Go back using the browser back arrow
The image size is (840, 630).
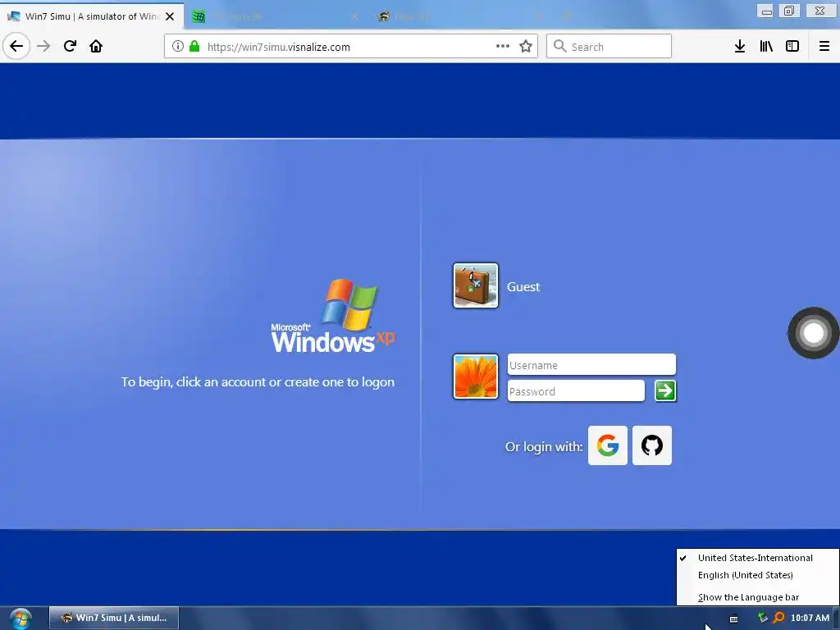16,46
